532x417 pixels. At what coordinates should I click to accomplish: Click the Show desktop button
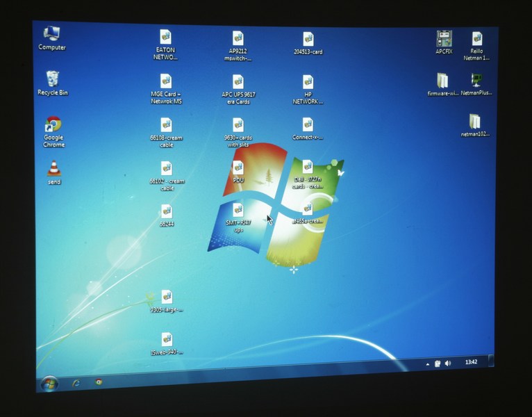pos(491,361)
